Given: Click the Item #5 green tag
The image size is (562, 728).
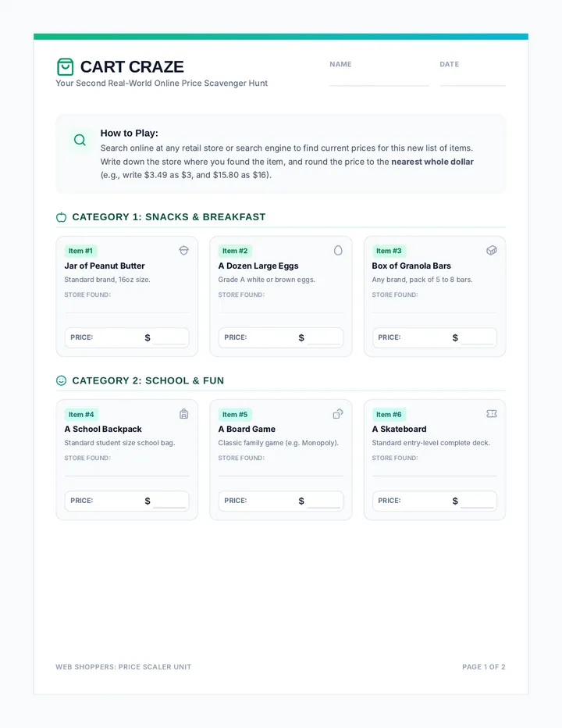Looking at the screenshot, I should coord(235,415).
